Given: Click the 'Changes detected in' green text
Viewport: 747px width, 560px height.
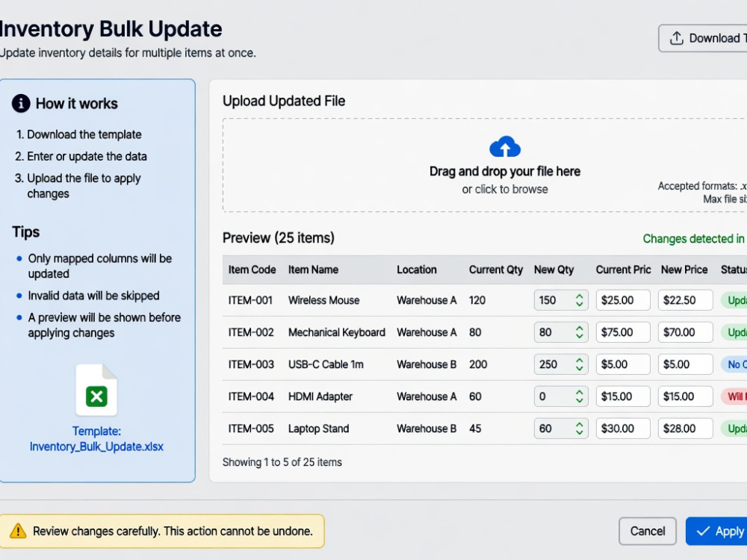Looking at the screenshot, I should tap(694, 239).
